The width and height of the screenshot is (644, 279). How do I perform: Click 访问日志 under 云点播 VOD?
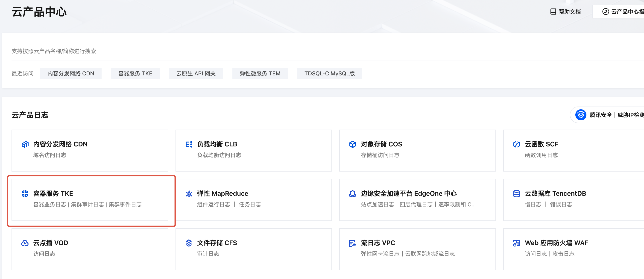click(x=44, y=254)
